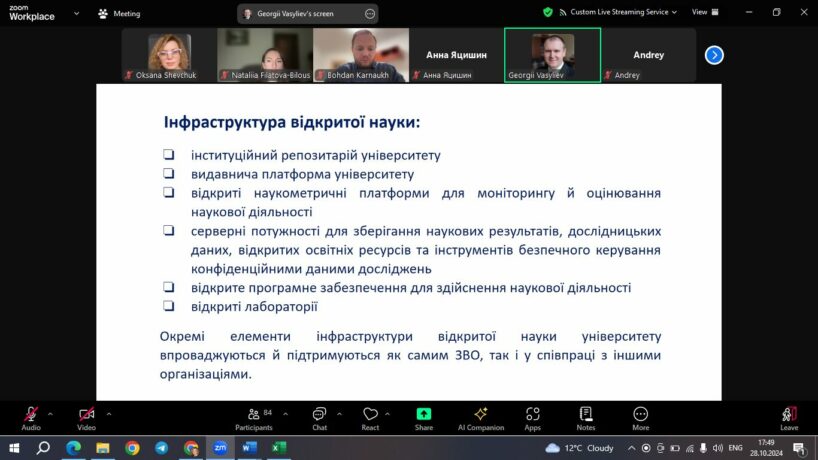818x460 pixels.
Task: Show next participants with right arrow
Action: (714, 55)
